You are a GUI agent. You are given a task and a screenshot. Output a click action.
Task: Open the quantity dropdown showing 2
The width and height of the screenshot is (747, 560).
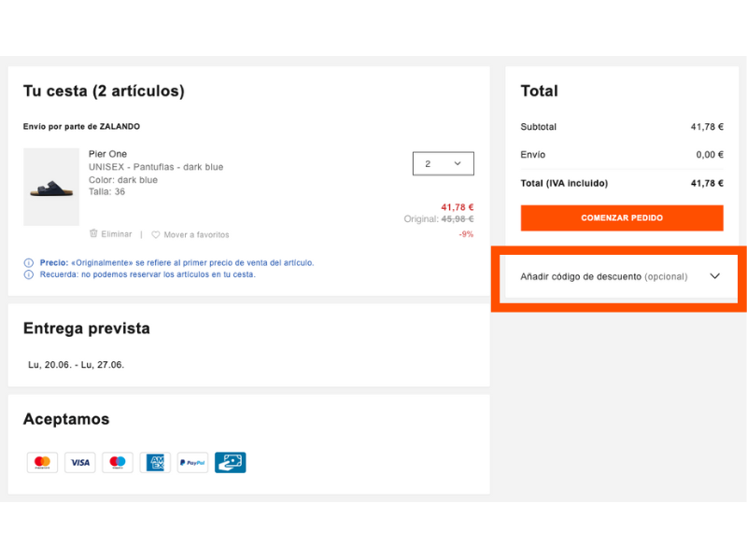pyautogui.click(x=443, y=162)
